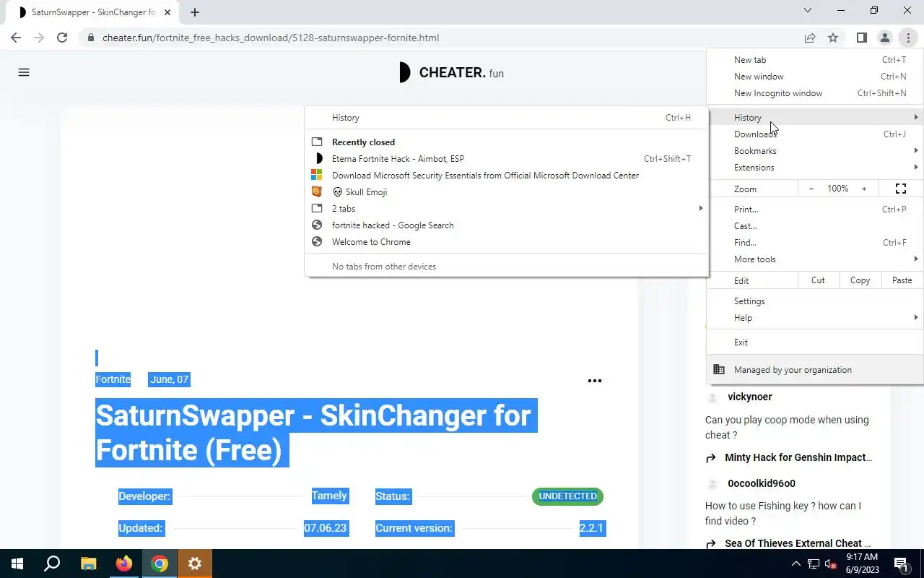Image resolution: width=924 pixels, height=578 pixels.
Task: Expand the Bookmarks submenu
Action: (x=814, y=151)
